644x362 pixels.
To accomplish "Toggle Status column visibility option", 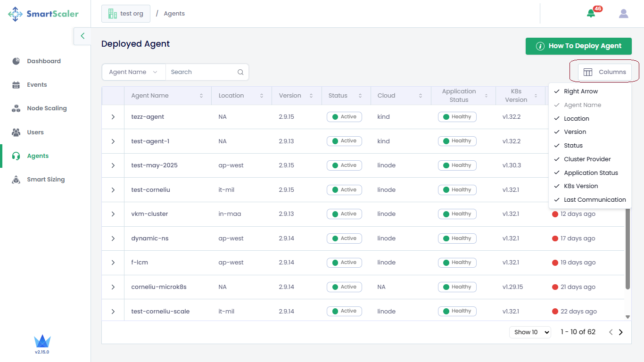I will pos(590,146).
